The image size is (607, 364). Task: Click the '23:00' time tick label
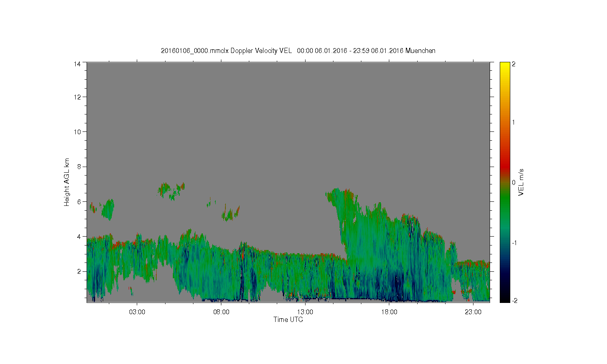coord(473,312)
